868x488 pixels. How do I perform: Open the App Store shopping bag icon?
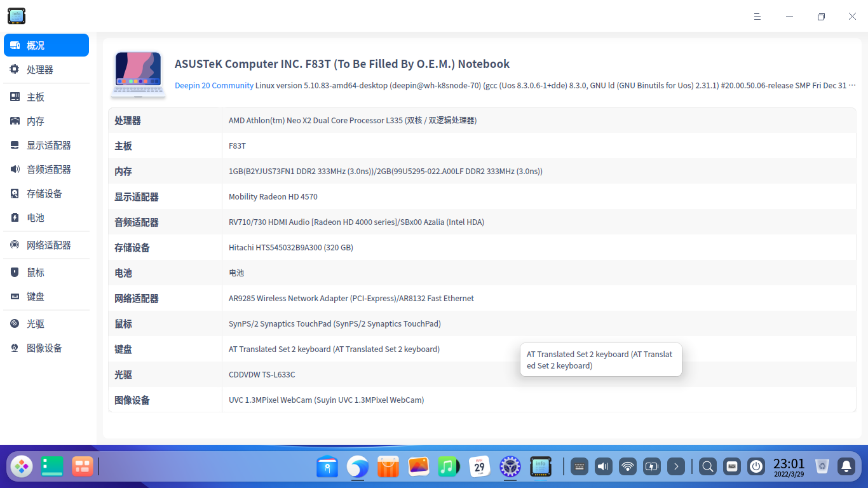click(x=388, y=467)
